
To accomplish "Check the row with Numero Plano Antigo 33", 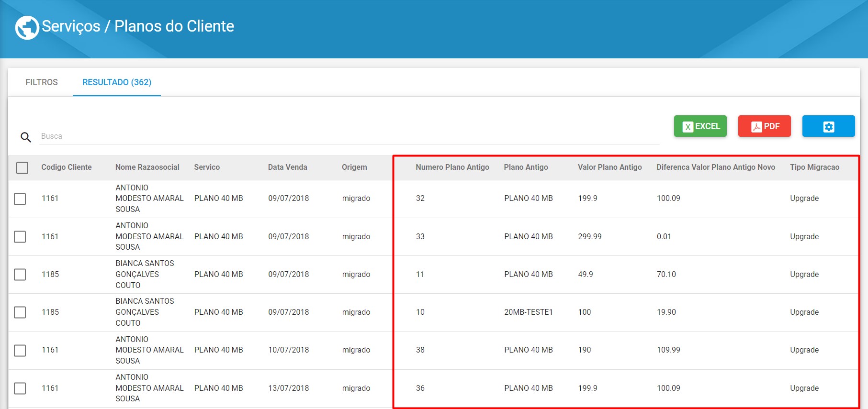I will pos(20,237).
